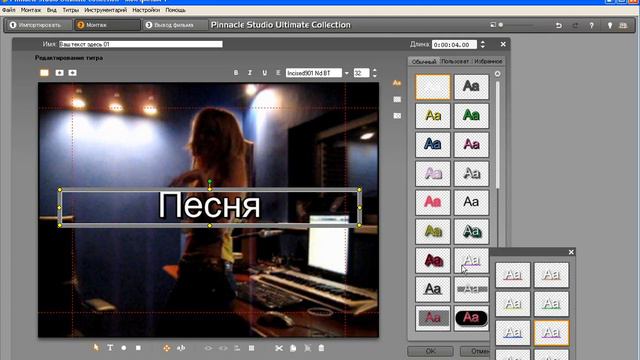This screenshot has height=360, width=640.
Task: Open the Помощь menu
Action: point(175,10)
